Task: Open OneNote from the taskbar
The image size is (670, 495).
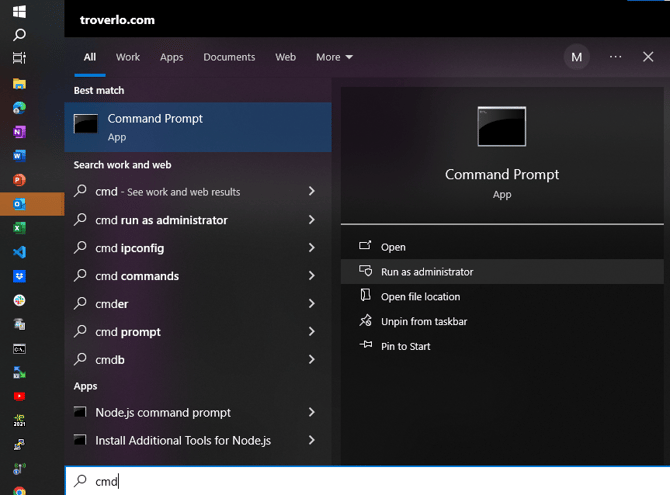Action: [19, 132]
